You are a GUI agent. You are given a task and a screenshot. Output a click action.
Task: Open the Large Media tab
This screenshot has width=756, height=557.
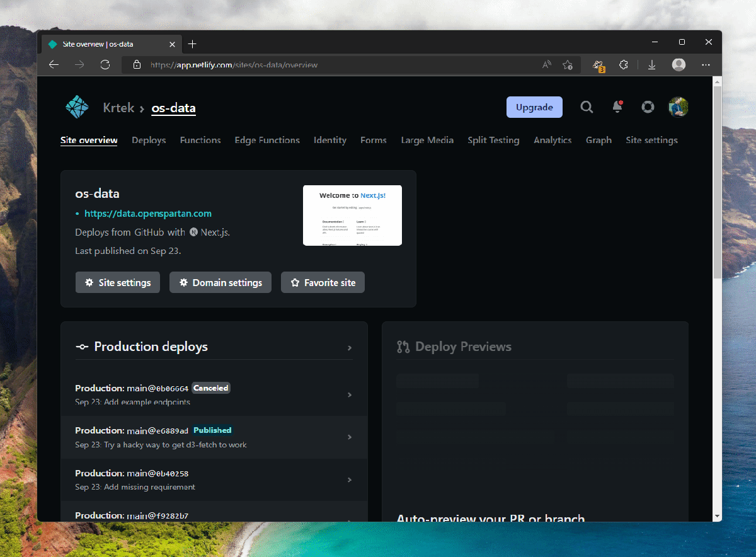click(427, 140)
